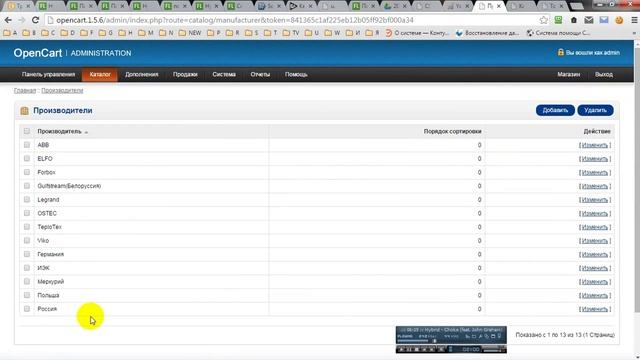Click Изменить for ABB
This screenshot has width=640, height=360.
(x=595, y=145)
